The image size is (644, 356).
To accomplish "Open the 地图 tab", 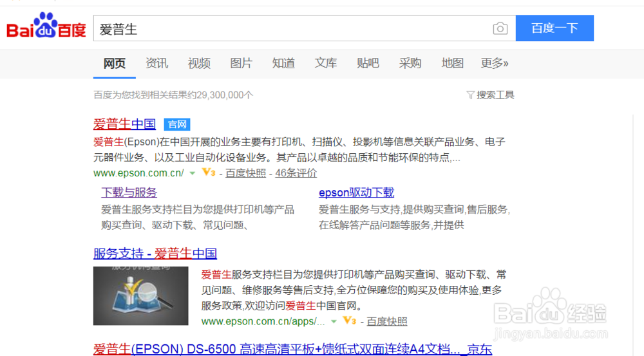I will [x=453, y=63].
